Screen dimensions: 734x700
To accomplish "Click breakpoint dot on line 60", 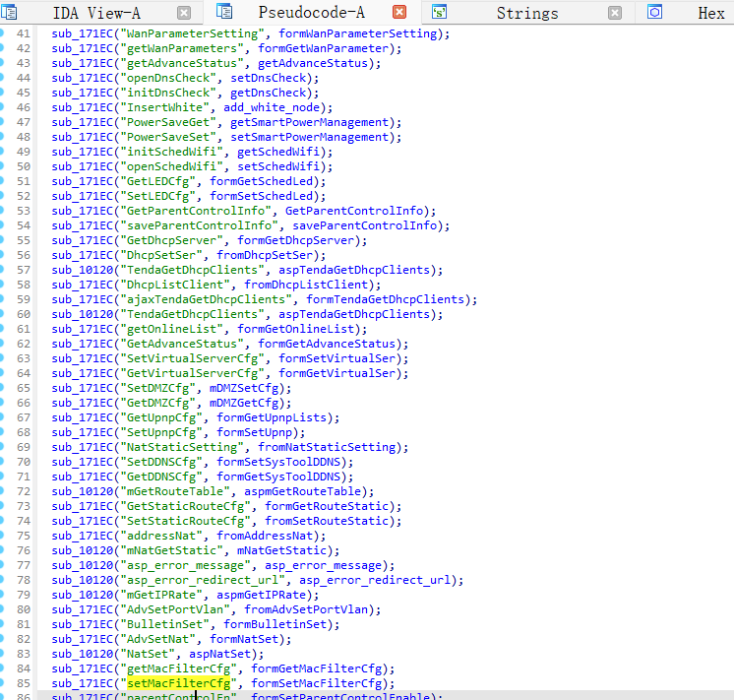I will click(x=1, y=314).
